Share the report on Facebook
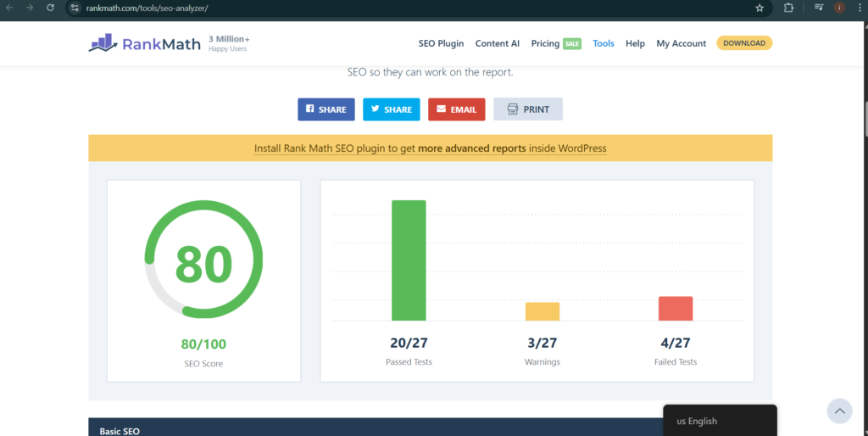The image size is (868, 436). pos(326,109)
